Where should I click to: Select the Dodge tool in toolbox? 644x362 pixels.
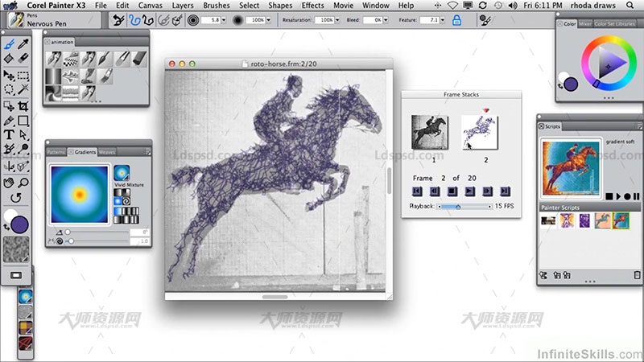click(x=23, y=149)
